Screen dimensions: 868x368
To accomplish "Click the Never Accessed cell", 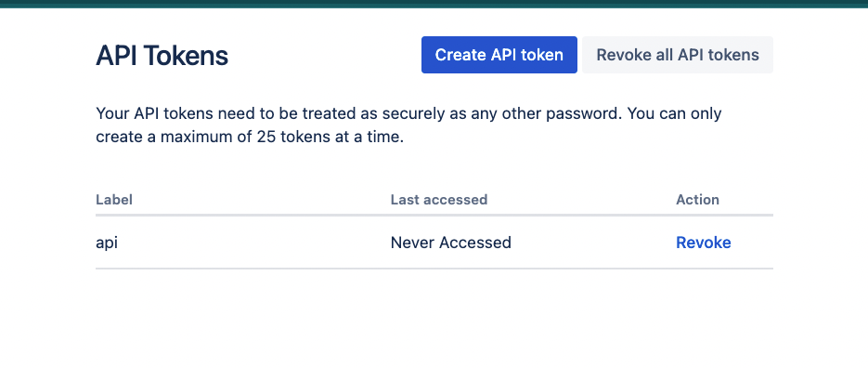I will click(450, 243).
